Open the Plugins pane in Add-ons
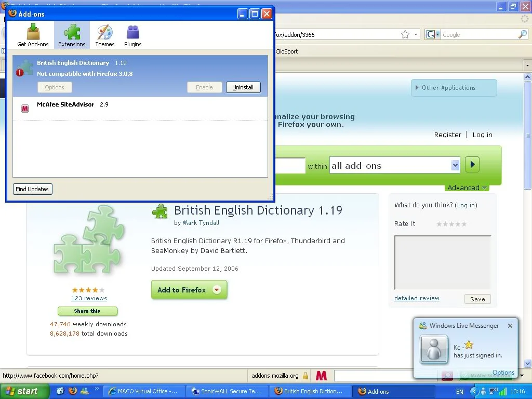This screenshot has width=532, height=399. pos(132,35)
